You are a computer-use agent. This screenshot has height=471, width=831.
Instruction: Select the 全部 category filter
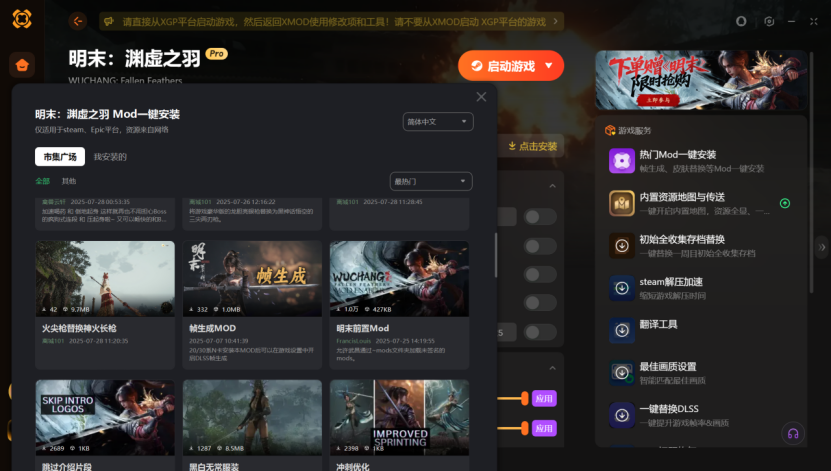(42, 181)
